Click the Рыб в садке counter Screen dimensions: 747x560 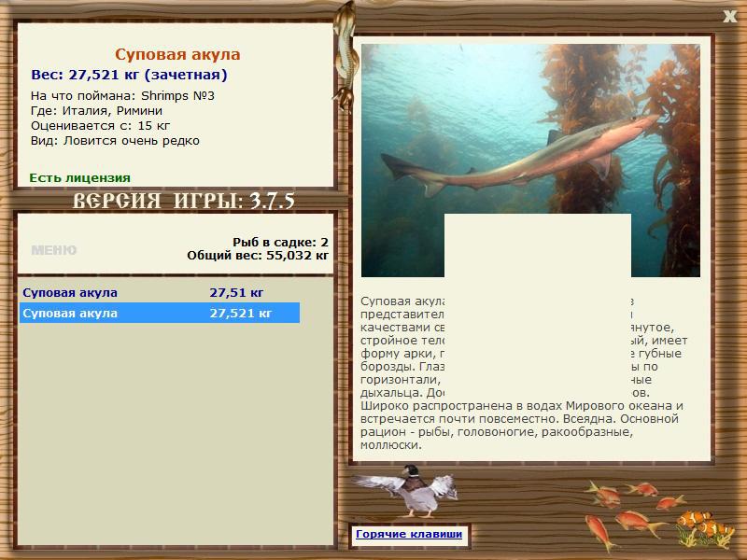280,242
